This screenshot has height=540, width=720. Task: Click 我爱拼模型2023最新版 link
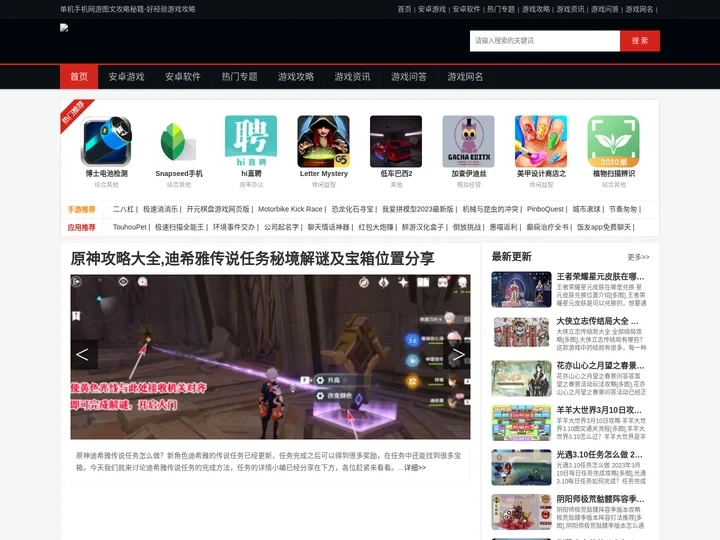(418, 209)
